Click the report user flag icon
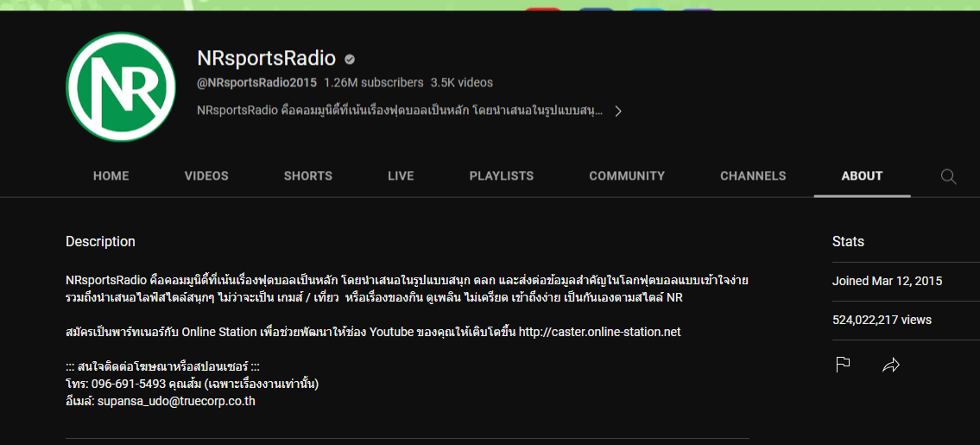This screenshot has width=980, height=445. pyautogui.click(x=844, y=365)
